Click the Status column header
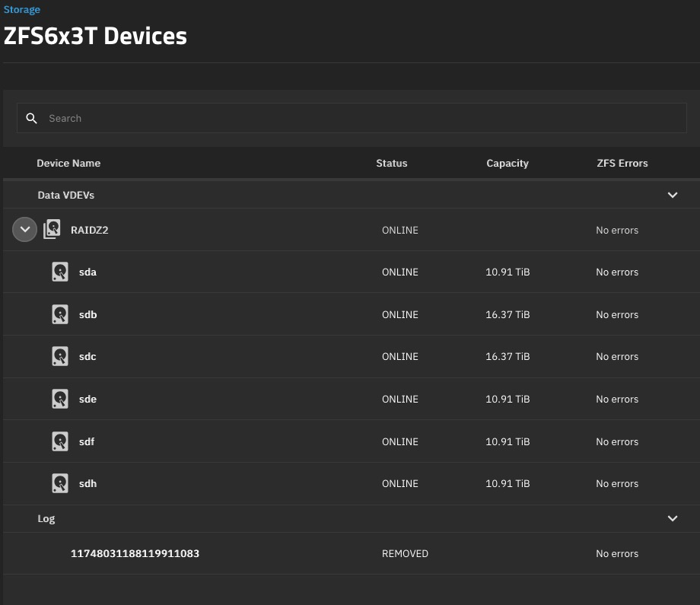700x605 pixels. [x=391, y=163]
